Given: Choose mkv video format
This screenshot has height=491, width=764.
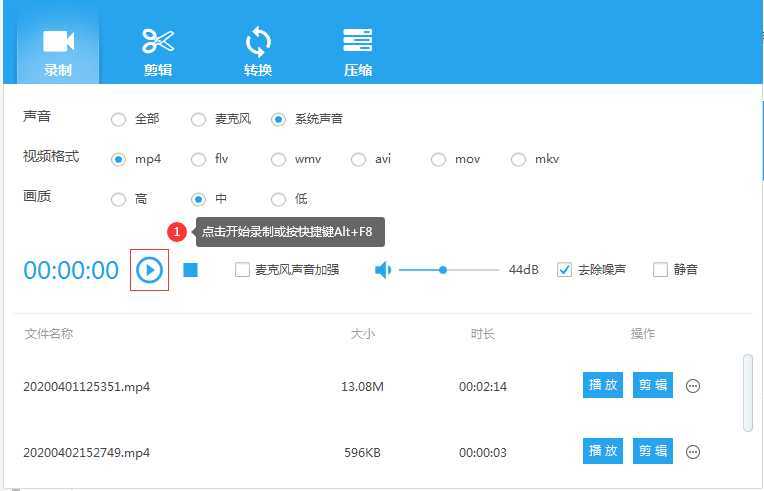Looking at the screenshot, I should point(518,159).
